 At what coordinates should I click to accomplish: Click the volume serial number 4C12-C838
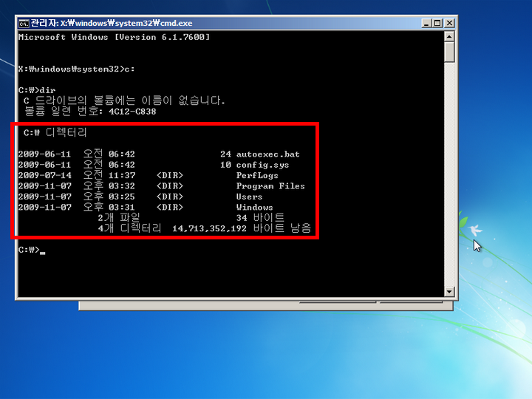(132, 112)
